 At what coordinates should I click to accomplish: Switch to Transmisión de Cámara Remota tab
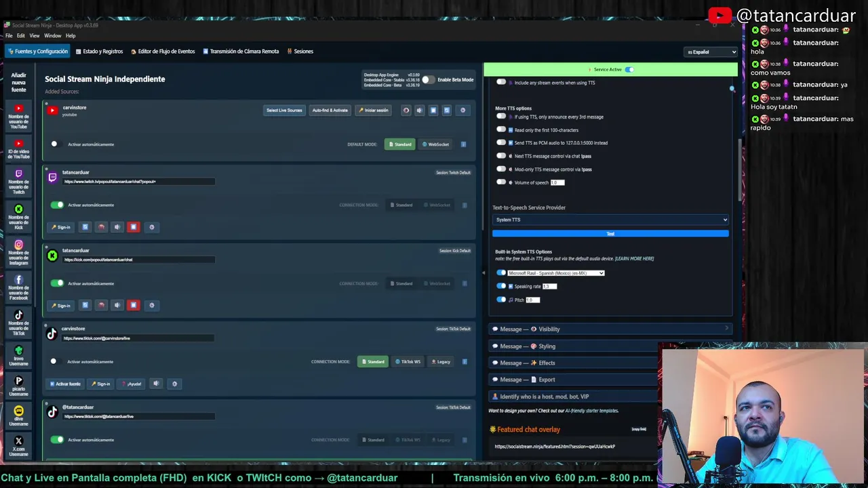(241, 52)
